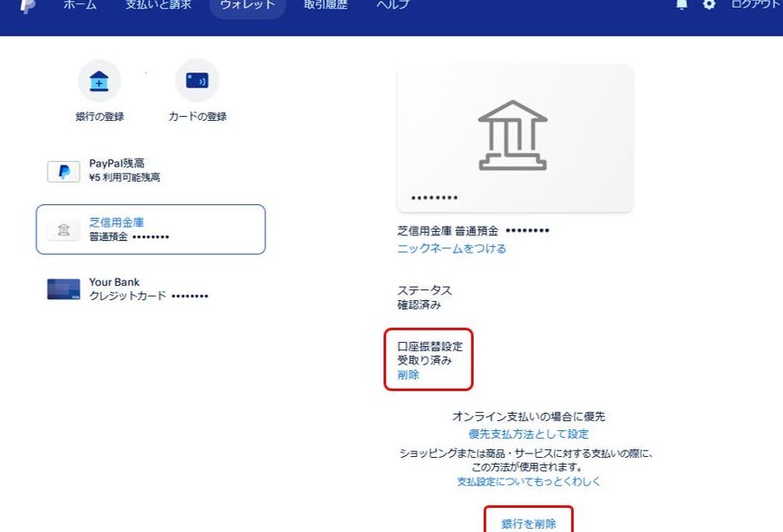The height and width of the screenshot is (532, 783).
Task: Open the 取引履歴 page
Action: point(325,5)
